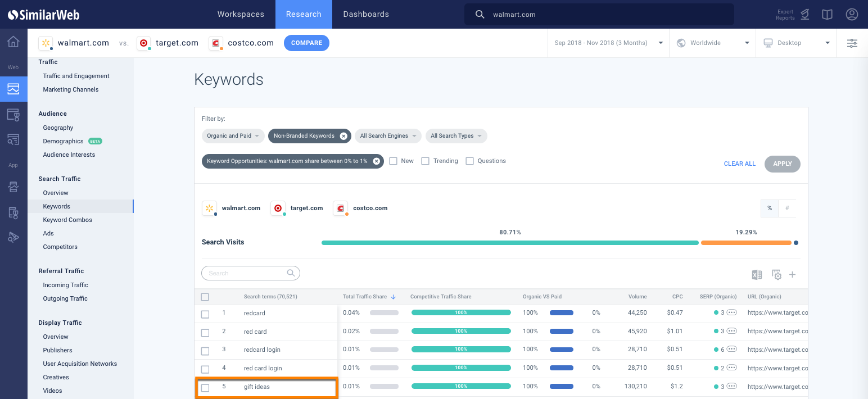
Task: Open Demographics in sidebar
Action: 63,141
